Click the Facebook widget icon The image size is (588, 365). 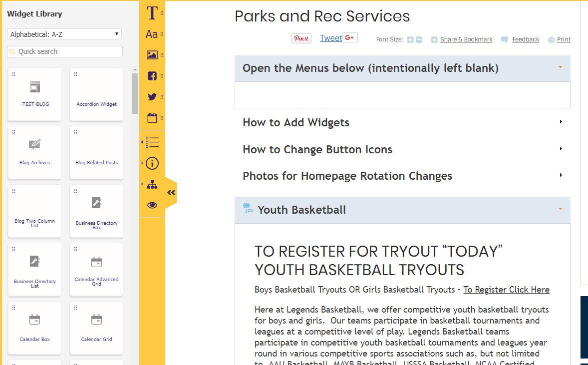(152, 76)
